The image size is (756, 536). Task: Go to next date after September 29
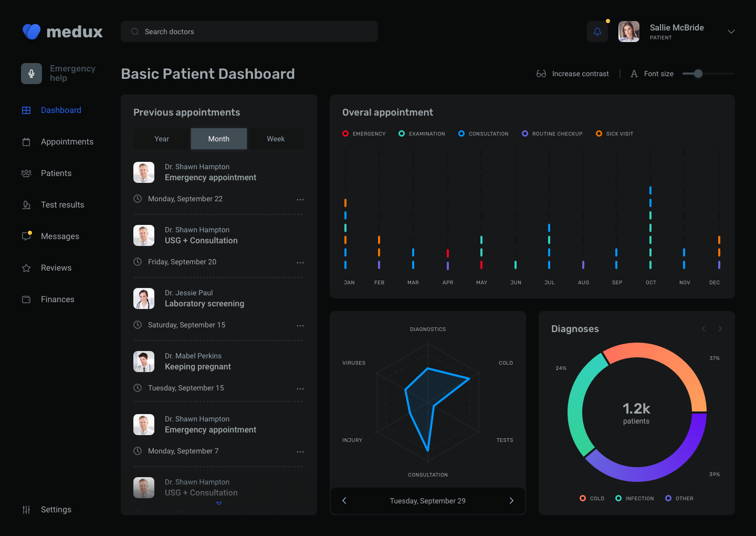tap(511, 501)
